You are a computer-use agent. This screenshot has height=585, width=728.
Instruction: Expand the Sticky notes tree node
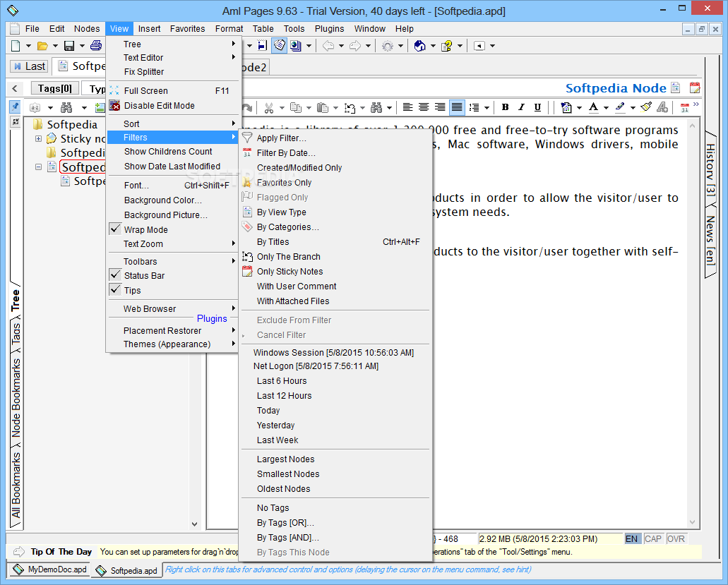[x=39, y=139]
